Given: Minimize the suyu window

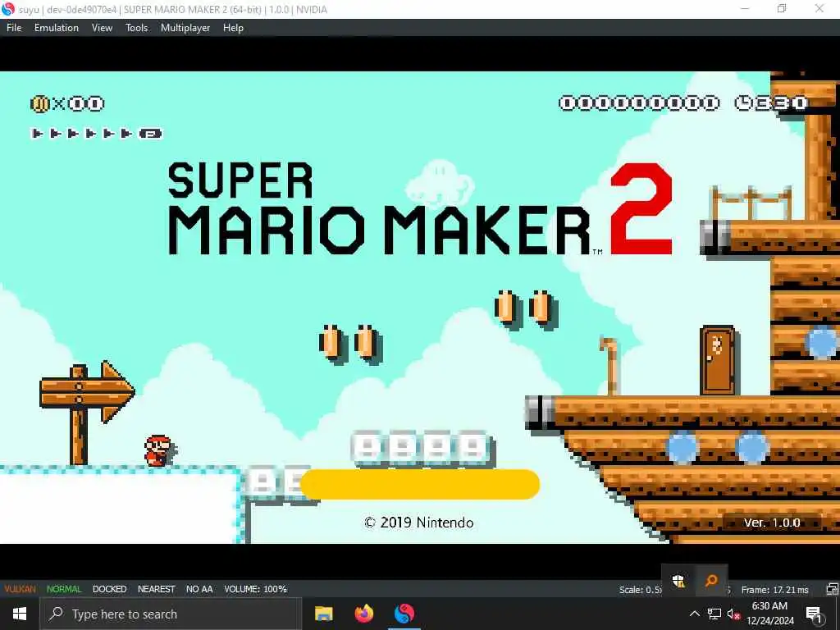Looking at the screenshot, I should pos(745,8).
